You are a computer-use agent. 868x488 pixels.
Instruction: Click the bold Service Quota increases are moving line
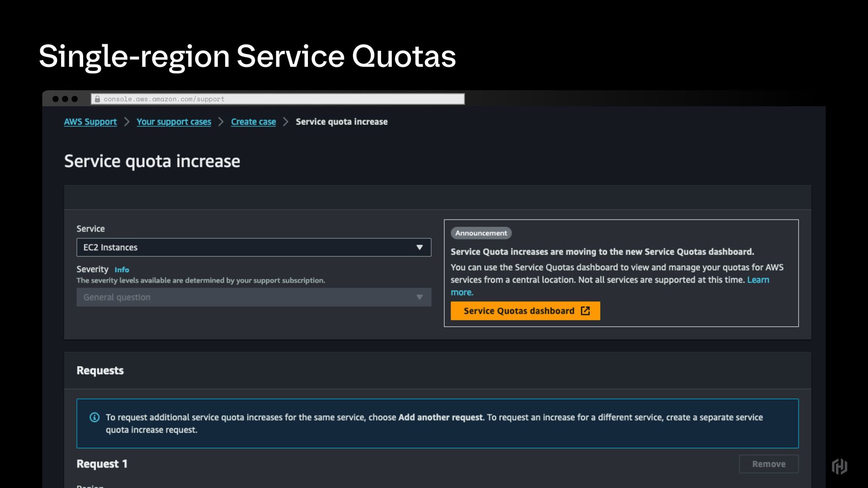(x=602, y=252)
